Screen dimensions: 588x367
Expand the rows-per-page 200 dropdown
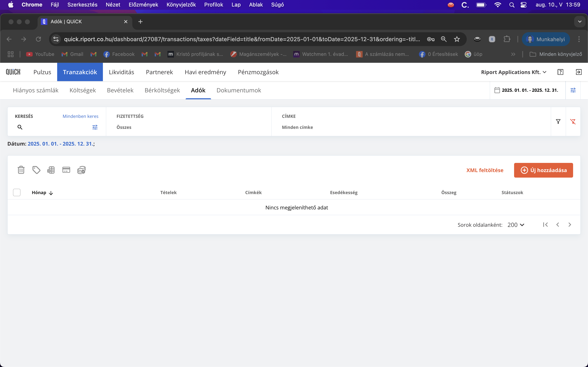pyautogui.click(x=516, y=225)
